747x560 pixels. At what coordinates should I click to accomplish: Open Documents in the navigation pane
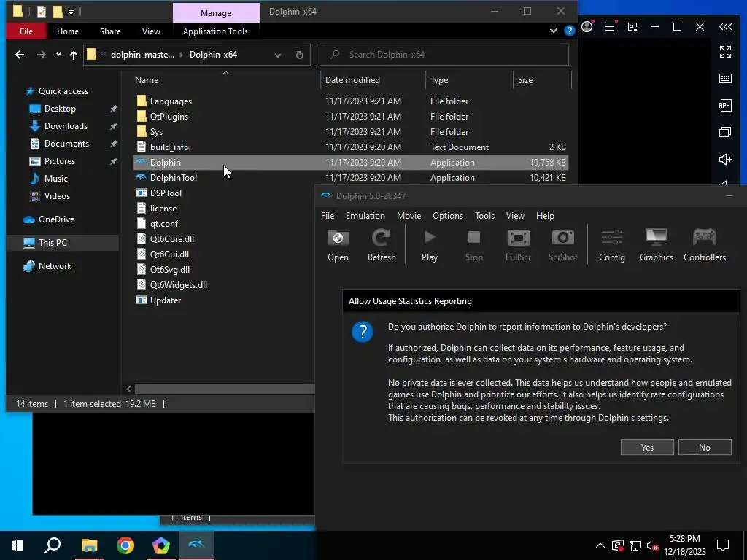[x=66, y=144]
